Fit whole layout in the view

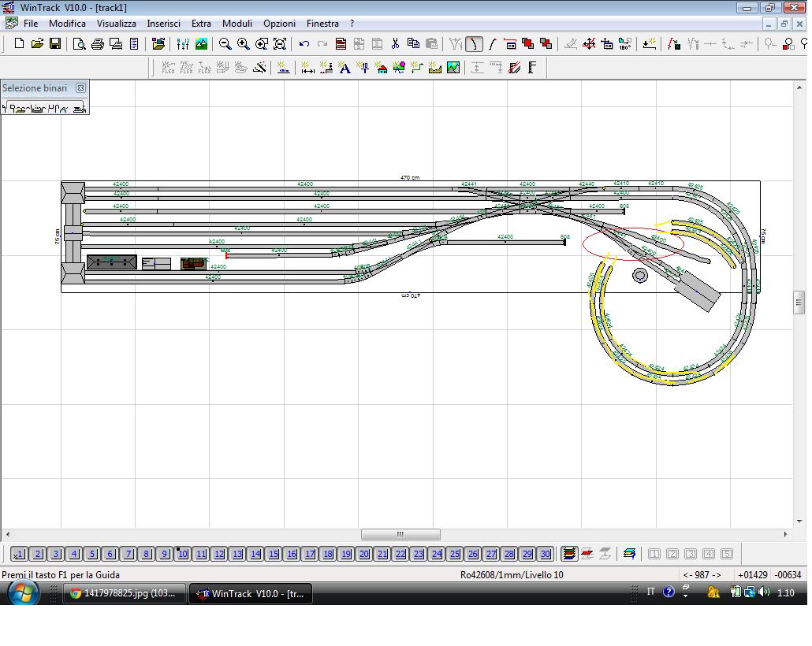(280, 44)
